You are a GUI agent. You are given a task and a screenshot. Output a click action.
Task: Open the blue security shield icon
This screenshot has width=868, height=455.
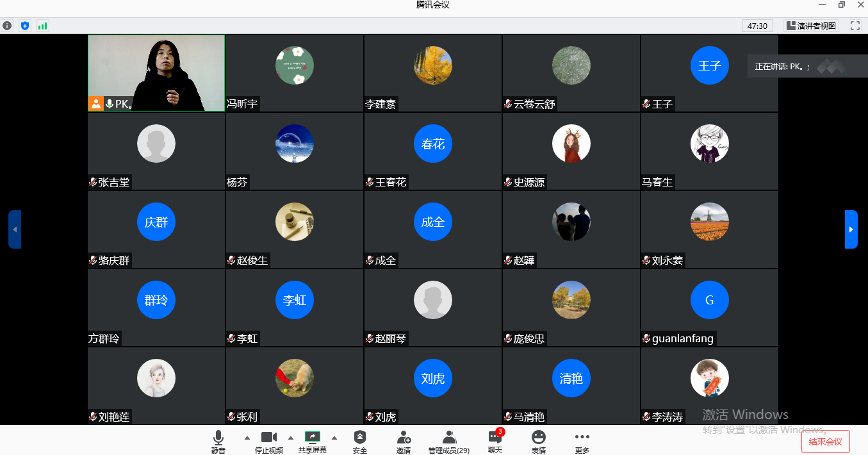click(25, 26)
